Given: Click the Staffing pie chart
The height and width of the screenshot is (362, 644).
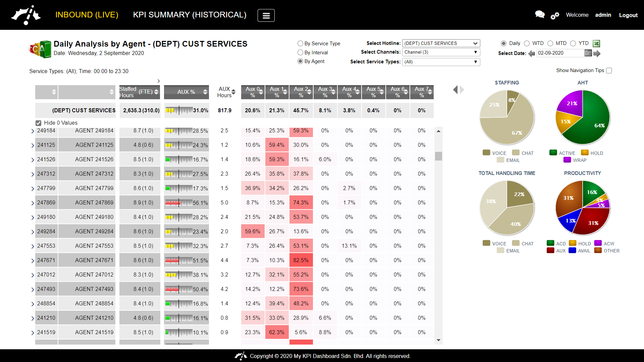Looking at the screenshot, I should pos(507,117).
